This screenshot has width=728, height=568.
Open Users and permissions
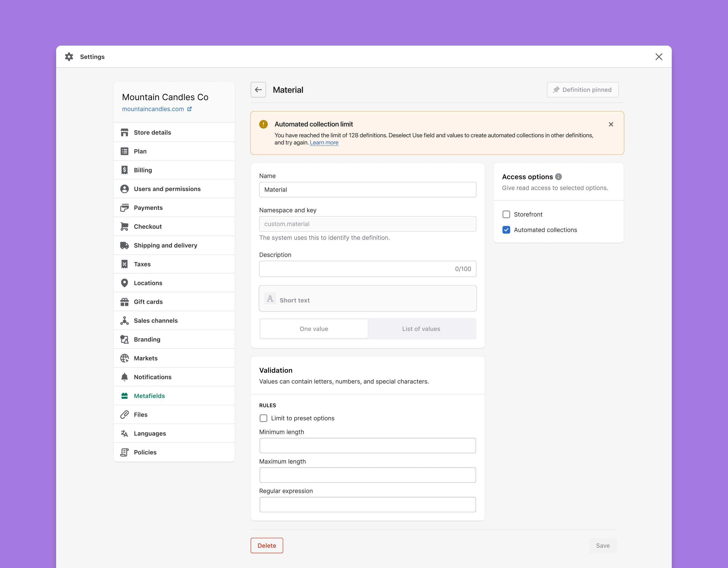click(x=174, y=189)
